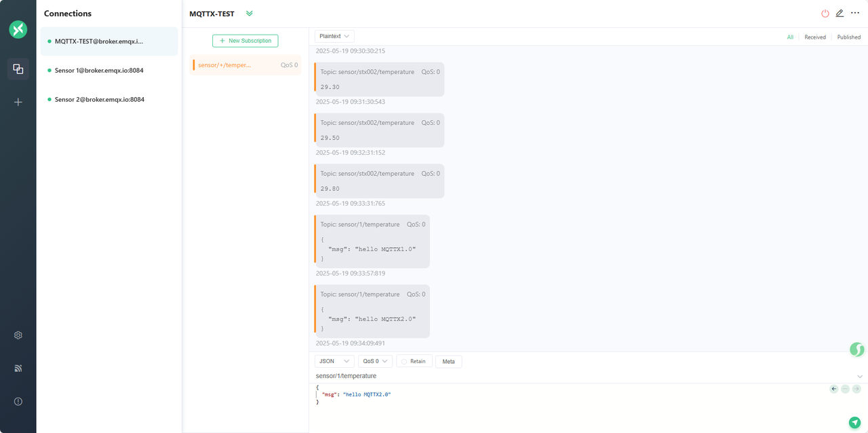The image size is (868, 433).
Task: Click the message with value 29.80
Action: (379, 181)
